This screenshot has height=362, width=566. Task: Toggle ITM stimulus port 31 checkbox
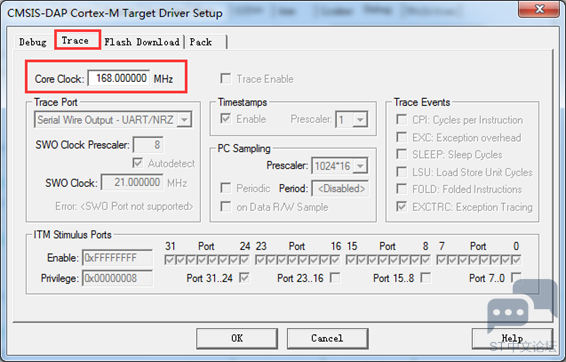click(x=169, y=259)
